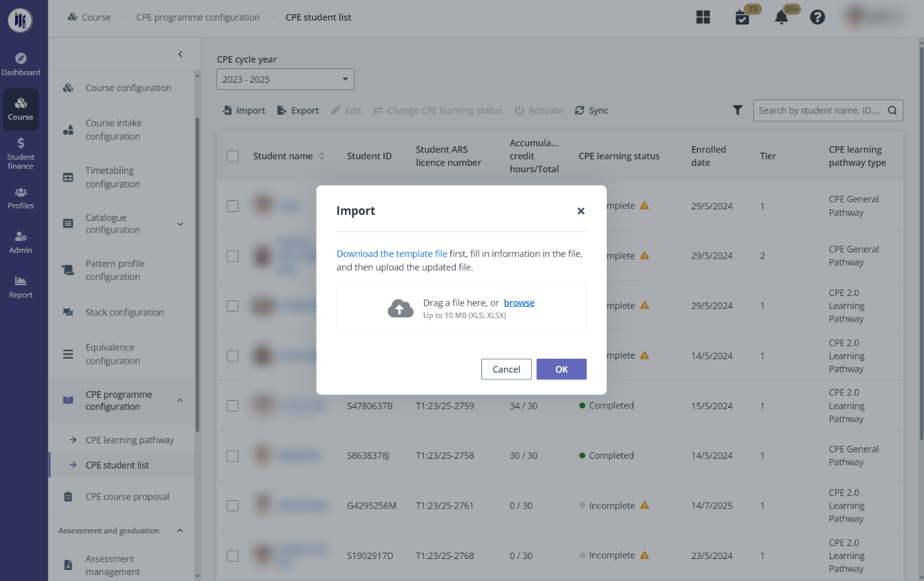
Task: Click OK in Import dialog
Action: [562, 369]
